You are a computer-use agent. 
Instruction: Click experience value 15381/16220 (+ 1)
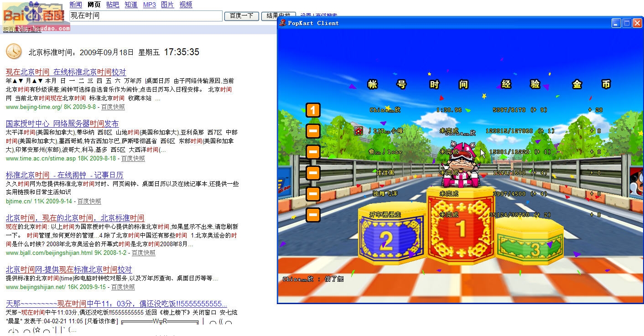click(520, 152)
